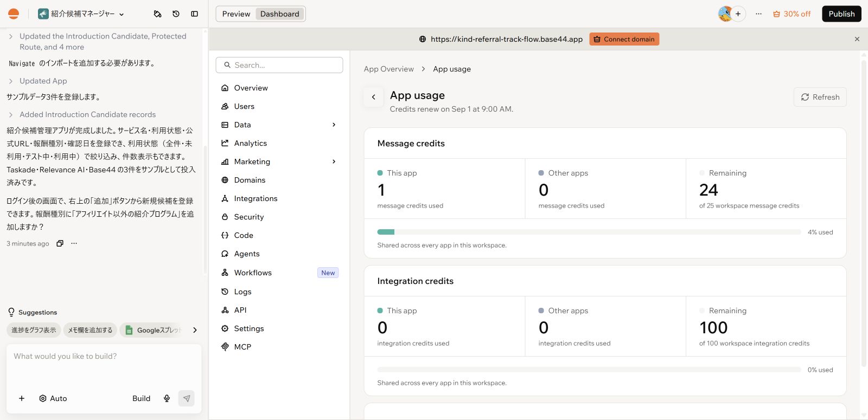This screenshot has height=420, width=868.
Task: Click the back arrow next to App usage
Action: click(x=373, y=97)
